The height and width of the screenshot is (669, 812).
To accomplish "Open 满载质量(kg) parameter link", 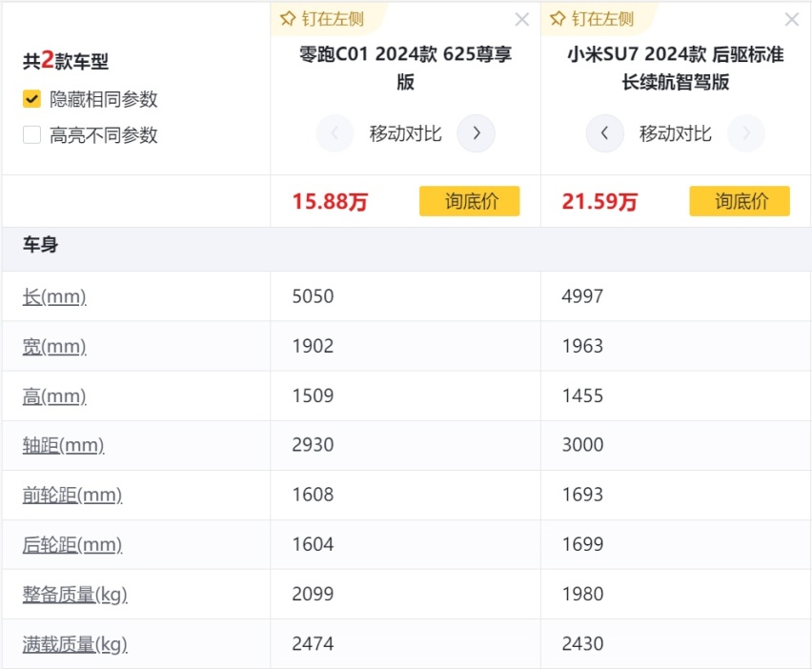I will pos(75,644).
